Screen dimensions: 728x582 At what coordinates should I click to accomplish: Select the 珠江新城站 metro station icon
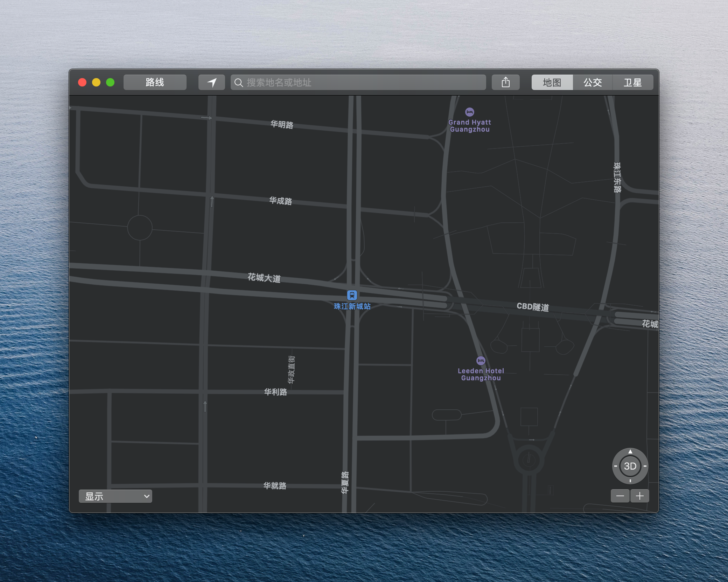352,295
